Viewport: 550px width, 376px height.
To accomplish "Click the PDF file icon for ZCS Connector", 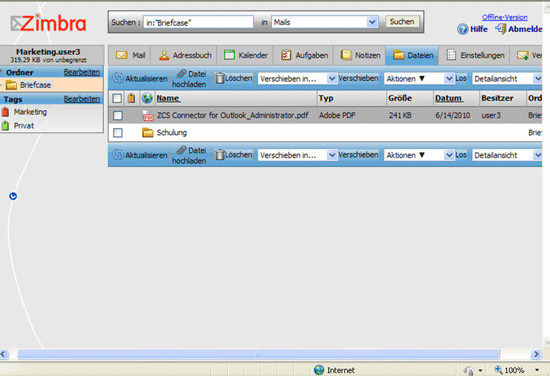I will pos(148,115).
